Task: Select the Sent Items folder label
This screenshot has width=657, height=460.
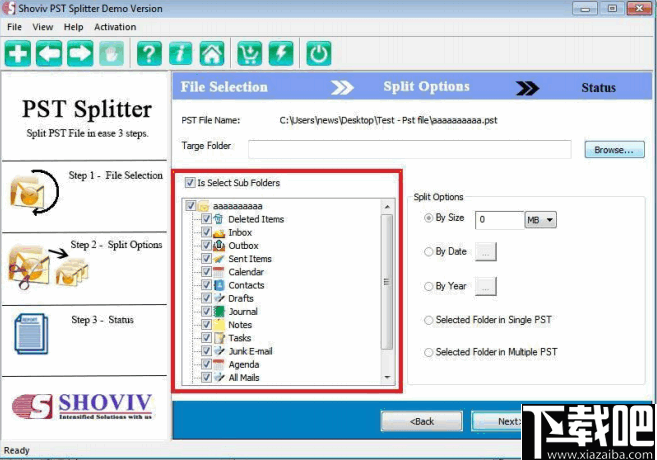Action: click(x=250, y=258)
